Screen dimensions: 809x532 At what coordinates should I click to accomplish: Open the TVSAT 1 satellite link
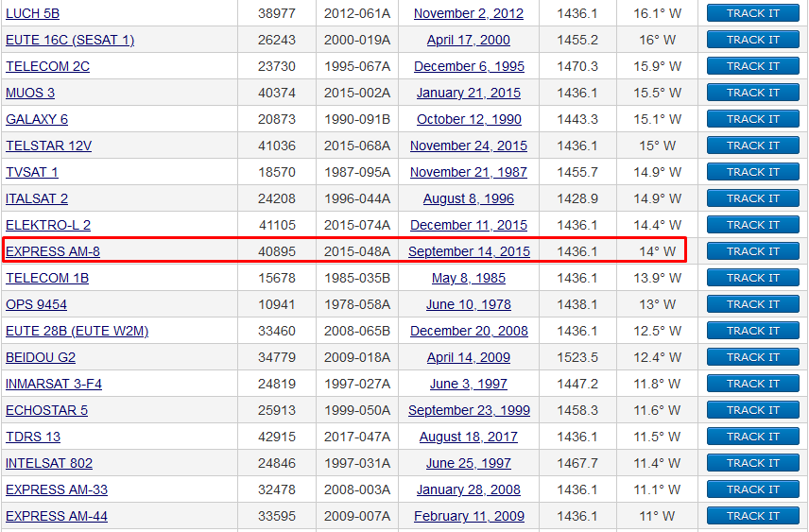pyautogui.click(x=32, y=172)
